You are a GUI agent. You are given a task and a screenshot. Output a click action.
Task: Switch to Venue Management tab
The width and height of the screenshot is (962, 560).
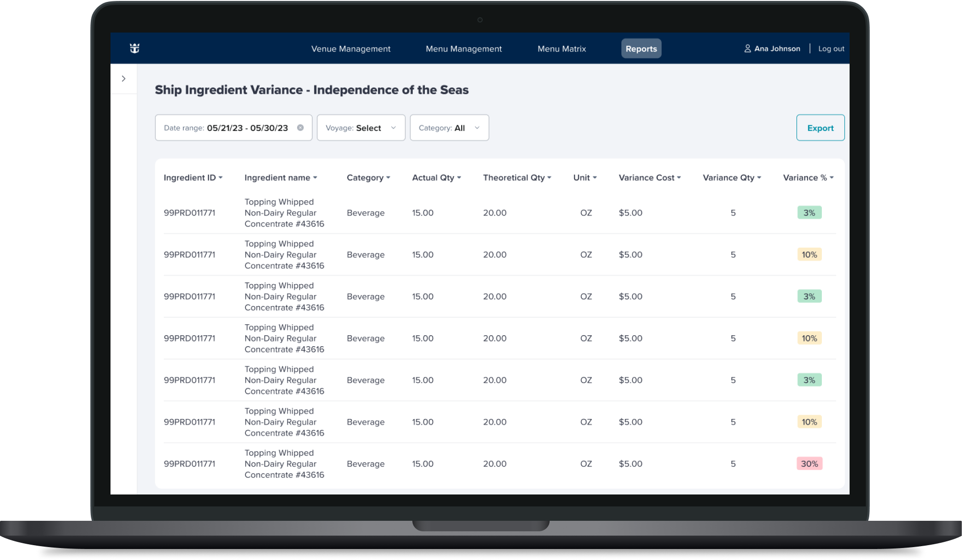(x=351, y=49)
